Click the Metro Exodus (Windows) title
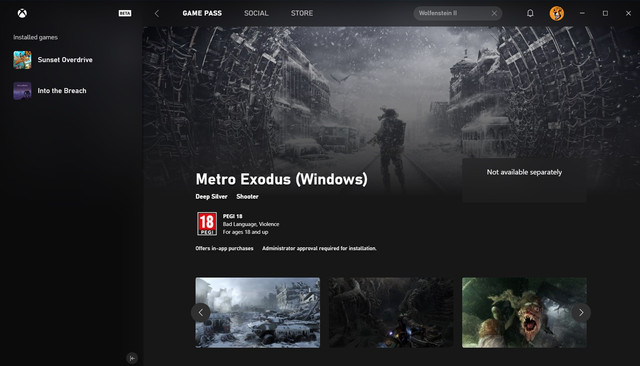This screenshot has height=366, width=640. [281, 179]
